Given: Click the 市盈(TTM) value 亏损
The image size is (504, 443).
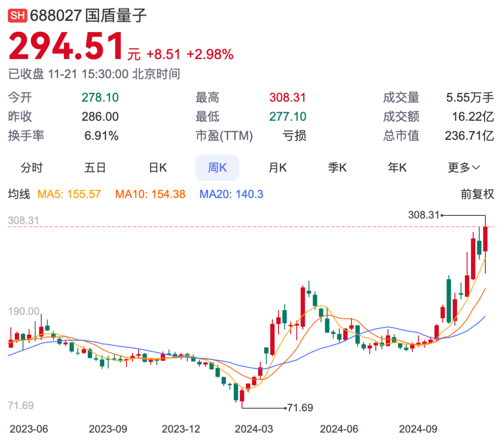Looking at the screenshot, I should point(294,136).
